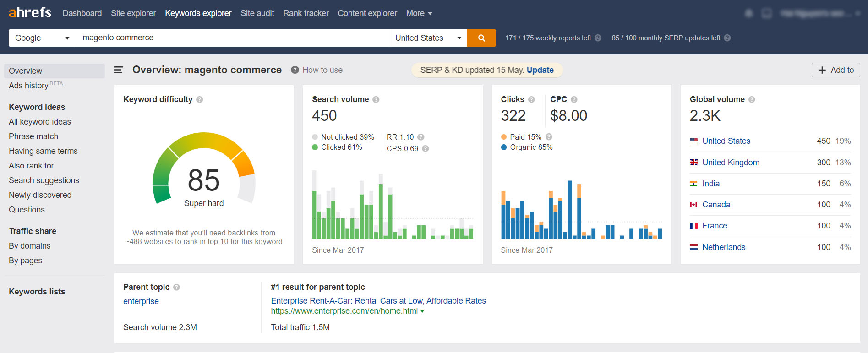Open Search suggestions
The image size is (868, 353).
click(44, 180)
